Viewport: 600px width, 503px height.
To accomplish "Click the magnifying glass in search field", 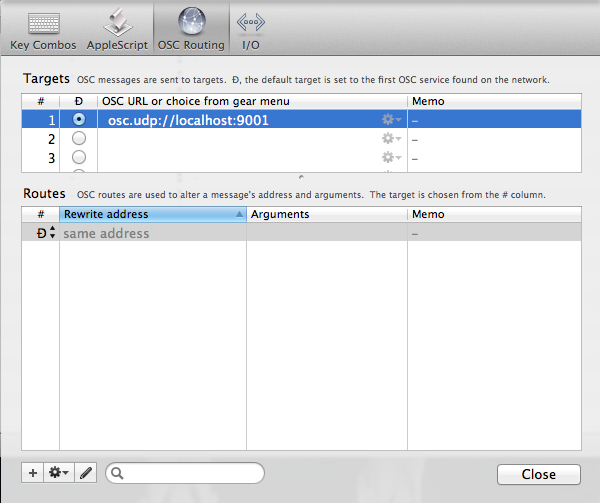I will (x=118, y=473).
